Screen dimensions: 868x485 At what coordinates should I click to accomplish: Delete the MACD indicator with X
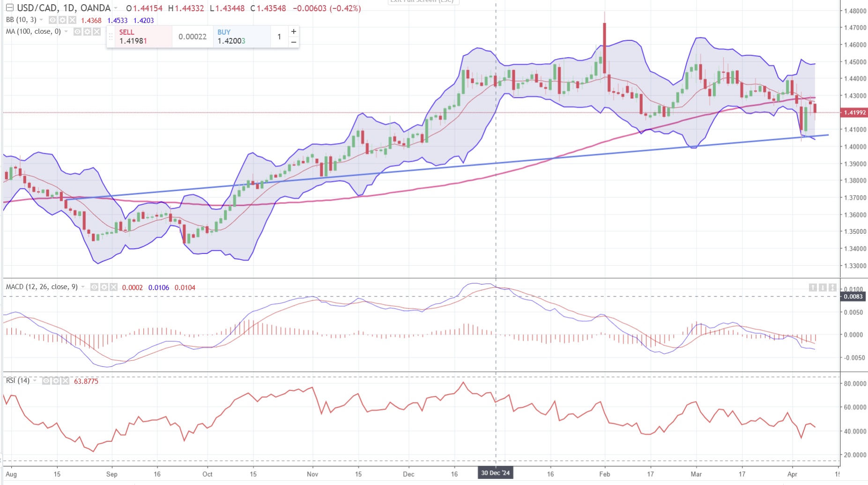(113, 287)
